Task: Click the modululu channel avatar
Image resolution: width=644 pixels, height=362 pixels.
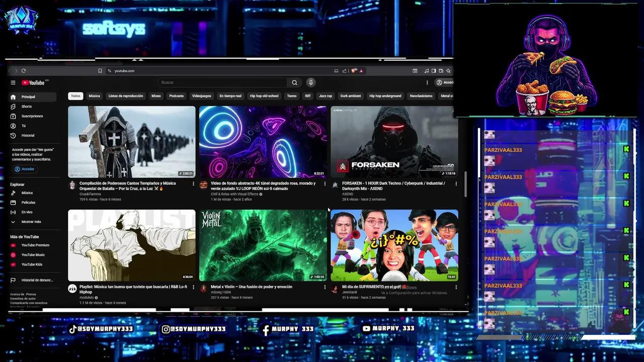Action: 72,289
